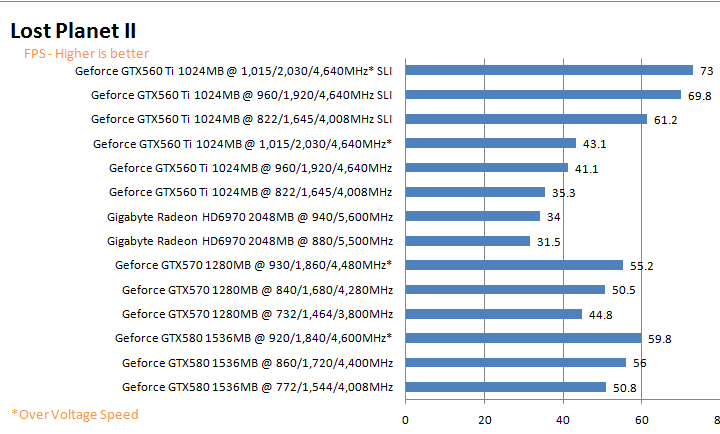Click the bar with value 35.3
Viewport: 720px width, 434px height.
coord(475,192)
